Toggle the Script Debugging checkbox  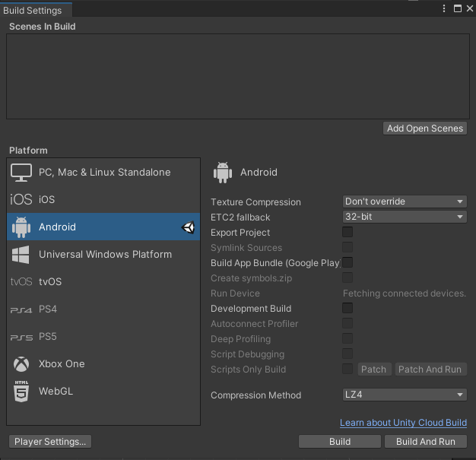tap(347, 354)
